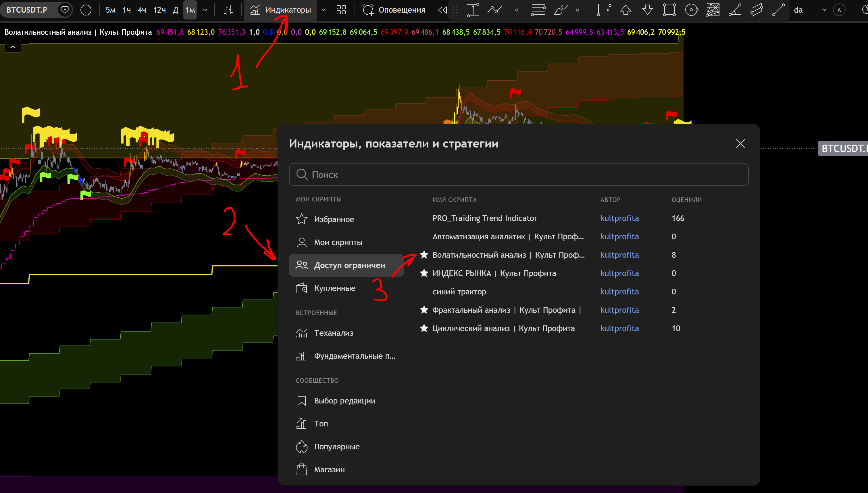Open kultprofita author link for синий трактор
This screenshot has height=493, width=868.
(x=619, y=292)
